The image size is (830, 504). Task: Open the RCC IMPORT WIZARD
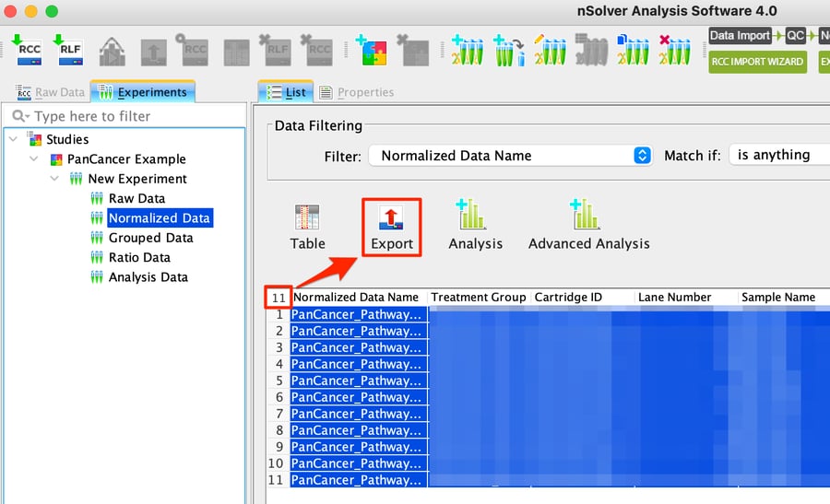pyautogui.click(x=757, y=62)
